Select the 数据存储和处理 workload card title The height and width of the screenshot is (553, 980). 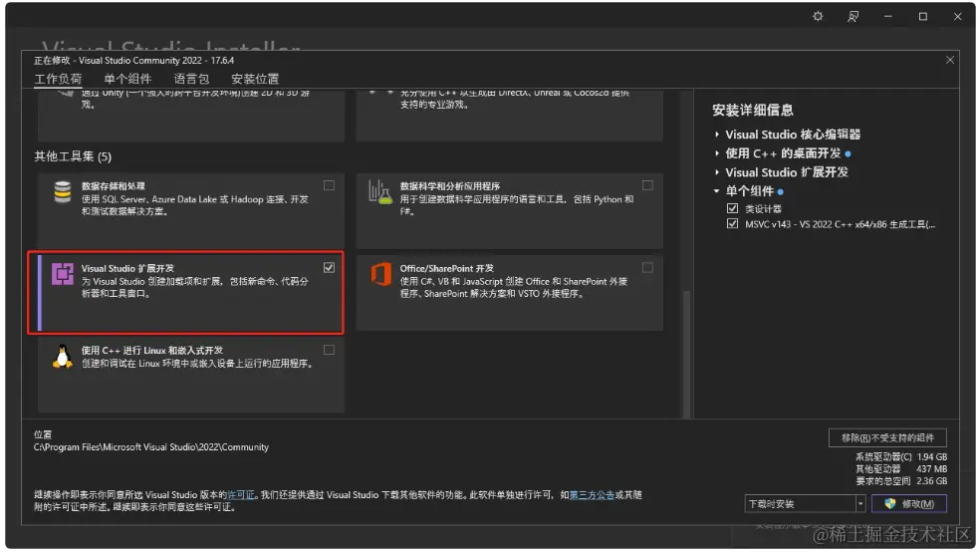coord(114,185)
